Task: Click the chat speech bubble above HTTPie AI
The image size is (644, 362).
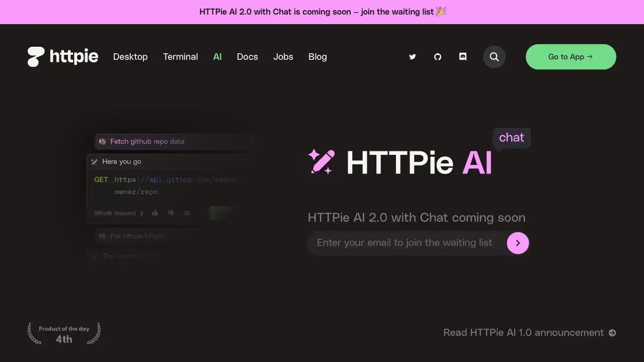Action: pyautogui.click(x=511, y=137)
